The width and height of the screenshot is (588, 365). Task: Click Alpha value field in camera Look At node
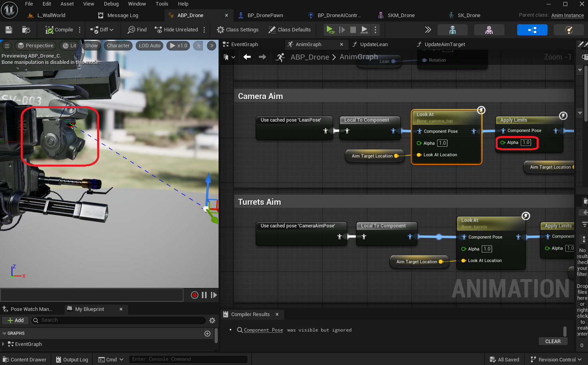(x=442, y=143)
